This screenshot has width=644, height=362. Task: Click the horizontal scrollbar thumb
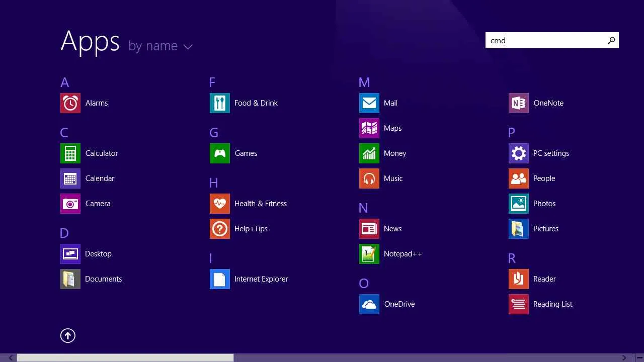pos(125,358)
